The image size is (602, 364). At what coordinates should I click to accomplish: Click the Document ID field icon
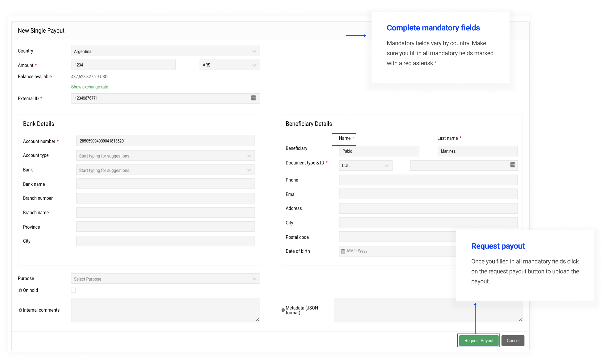[x=512, y=165]
